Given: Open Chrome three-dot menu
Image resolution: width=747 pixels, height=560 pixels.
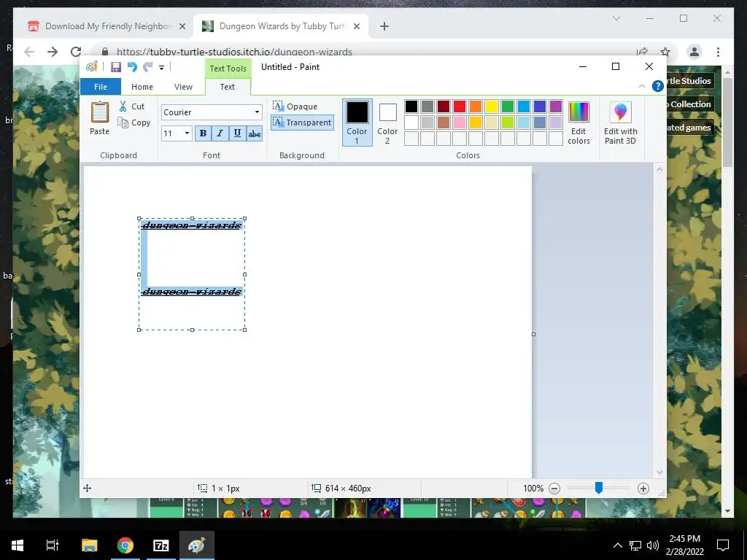Looking at the screenshot, I should (718, 52).
